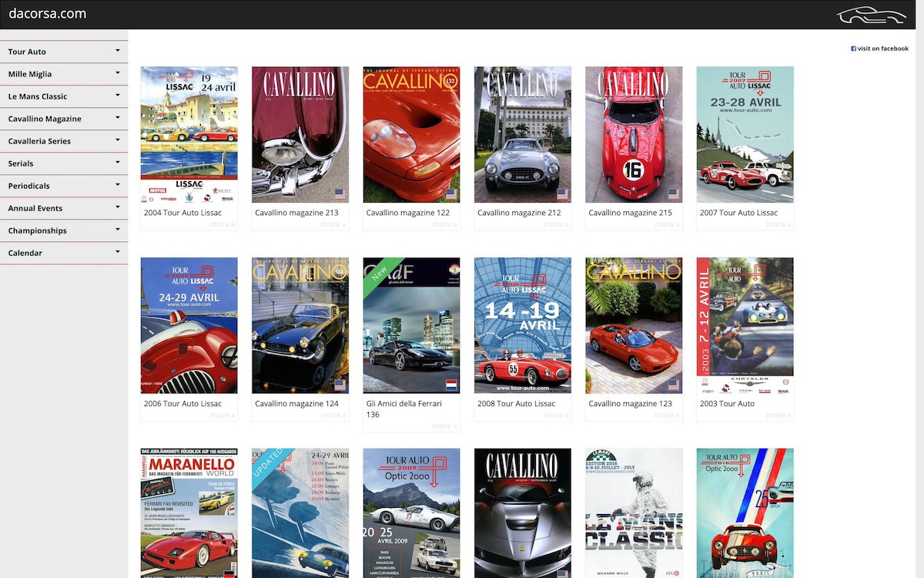The height and width of the screenshot is (578, 924).
Task: Open the Cavallino magazine 213 cover thumbnail
Action: (x=300, y=135)
